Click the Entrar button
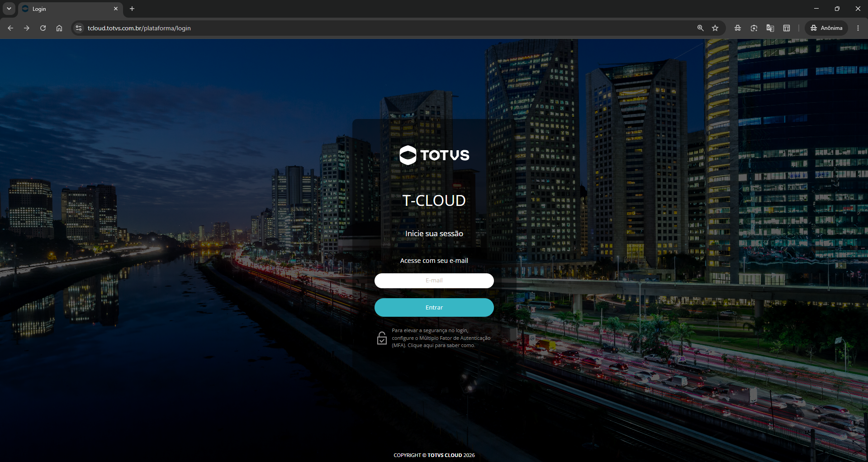Screen dimensions: 868x462 [434, 308]
